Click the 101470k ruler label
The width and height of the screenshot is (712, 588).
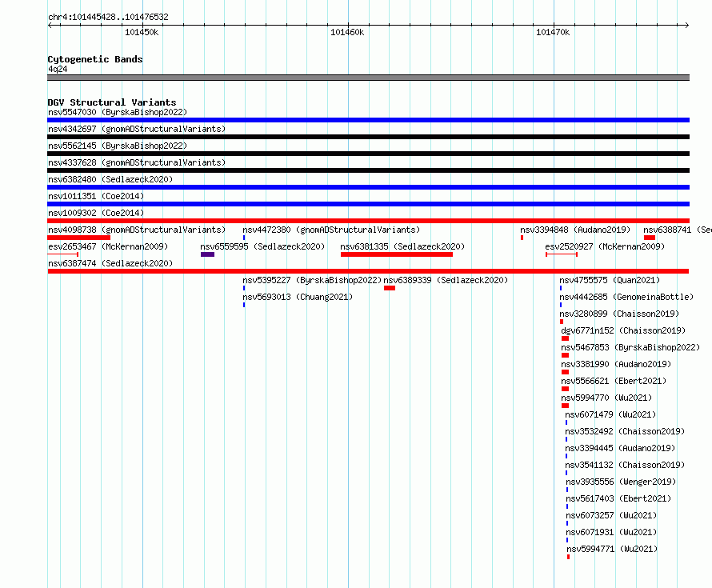click(553, 32)
